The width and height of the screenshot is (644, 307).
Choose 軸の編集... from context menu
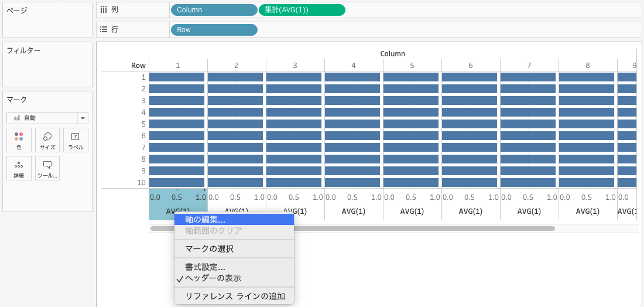234,220
